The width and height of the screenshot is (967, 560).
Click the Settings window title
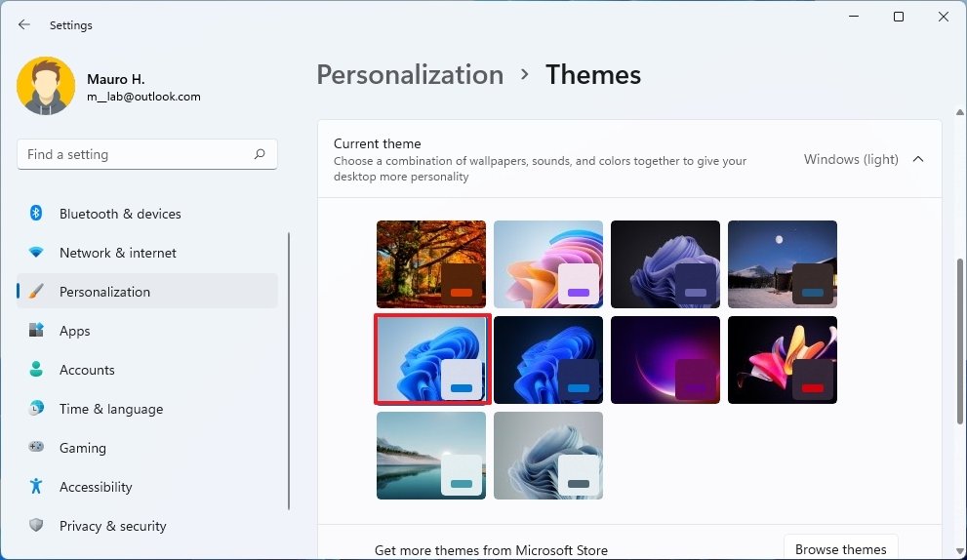(x=71, y=25)
